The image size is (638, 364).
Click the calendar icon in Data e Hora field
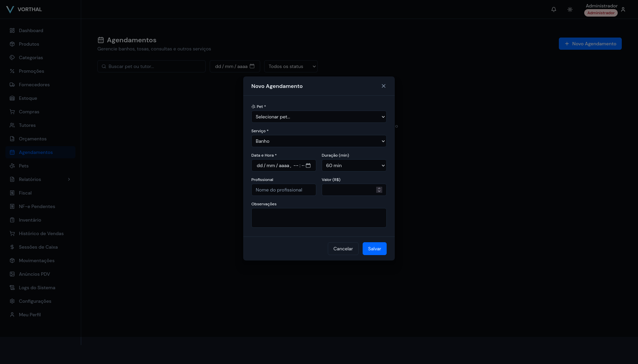308,165
